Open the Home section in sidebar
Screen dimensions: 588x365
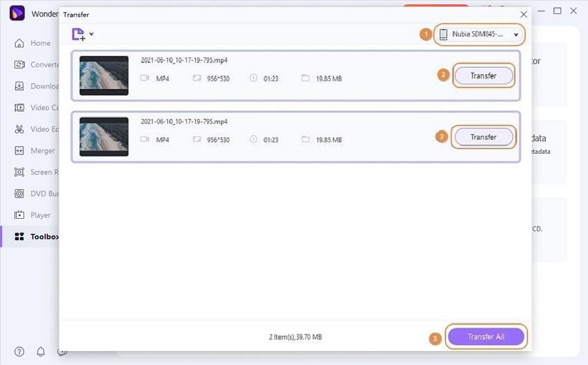coord(33,43)
